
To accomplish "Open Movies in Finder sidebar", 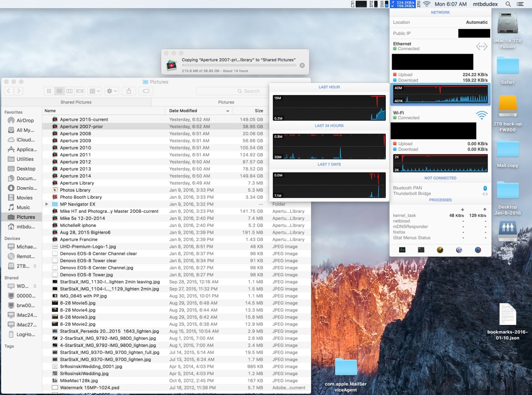I will coord(21,198).
